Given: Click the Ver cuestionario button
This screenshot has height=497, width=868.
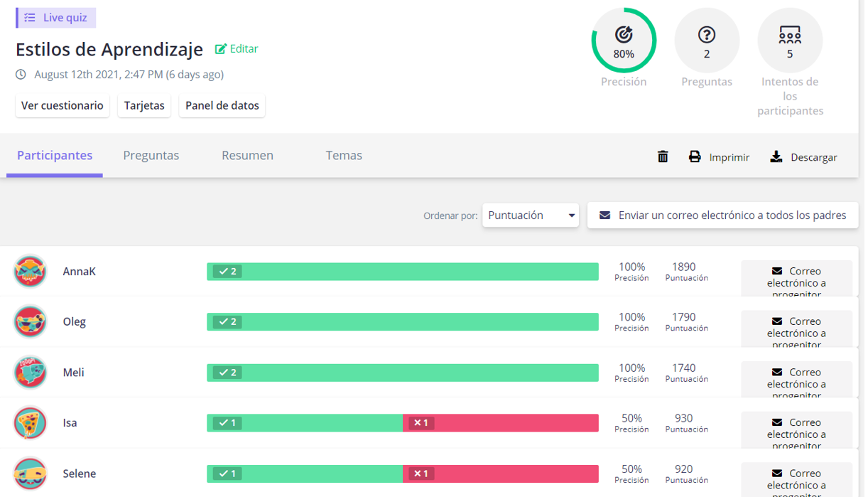Looking at the screenshot, I should (x=63, y=105).
